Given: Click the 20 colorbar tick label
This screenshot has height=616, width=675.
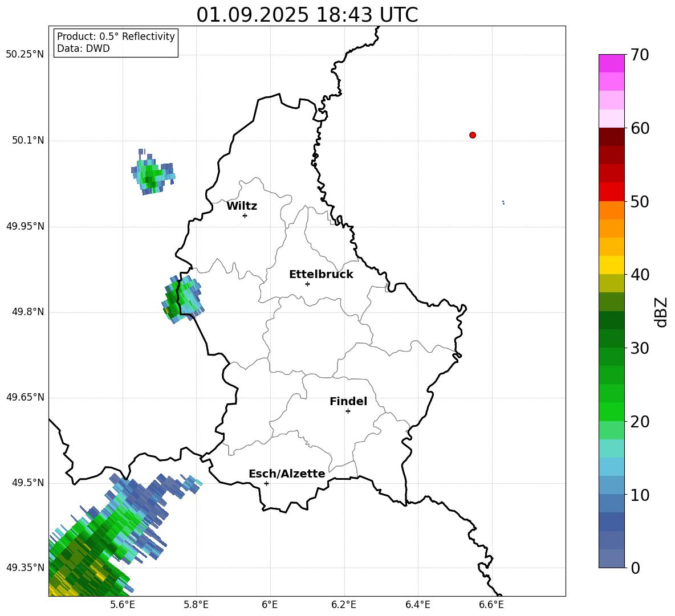Looking at the screenshot, I should tap(640, 422).
